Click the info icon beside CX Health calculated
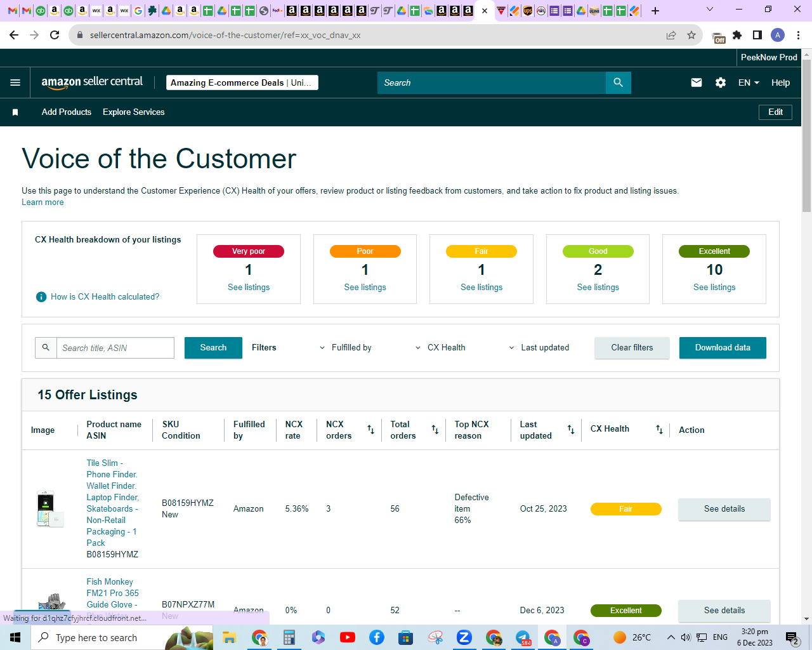Viewport: 812px width, 650px height. (41, 297)
